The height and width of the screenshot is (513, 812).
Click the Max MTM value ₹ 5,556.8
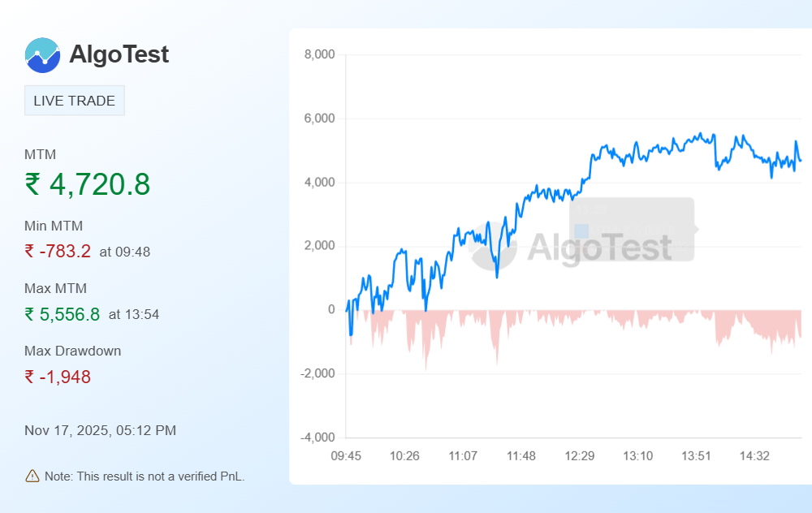tap(63, 314)
